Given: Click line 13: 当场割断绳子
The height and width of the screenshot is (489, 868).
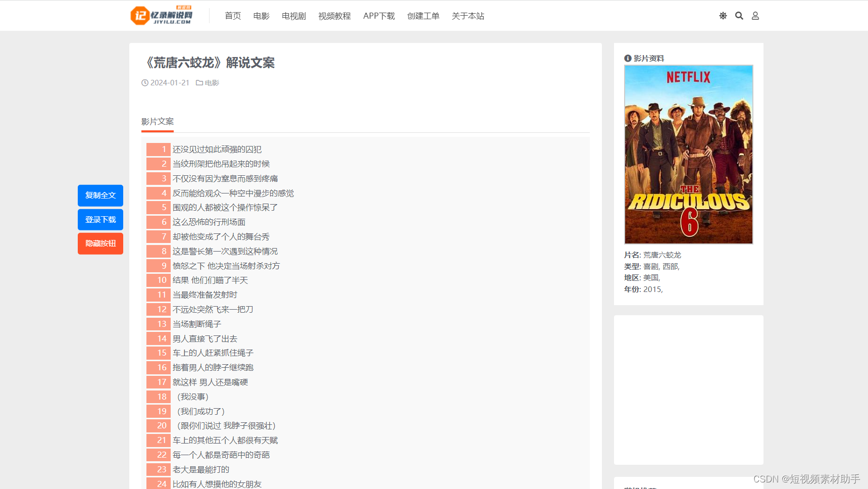Looking at the screenshot, I should [197, 324].
